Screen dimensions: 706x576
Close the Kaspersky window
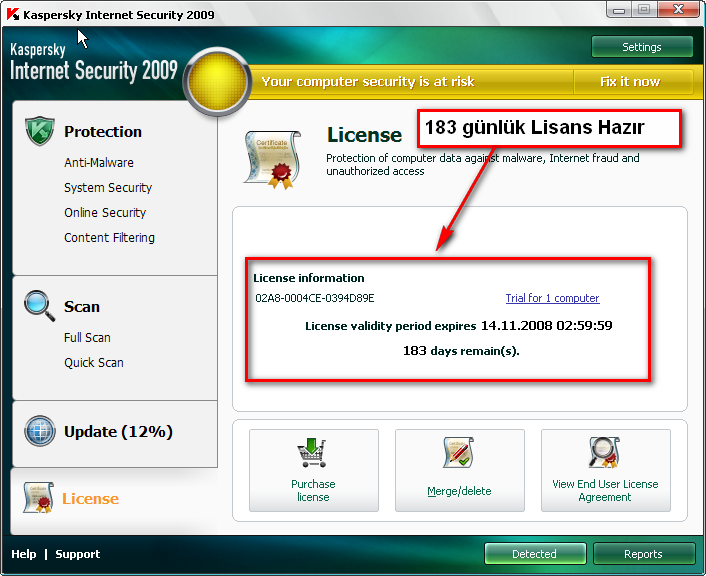point(679,9)
